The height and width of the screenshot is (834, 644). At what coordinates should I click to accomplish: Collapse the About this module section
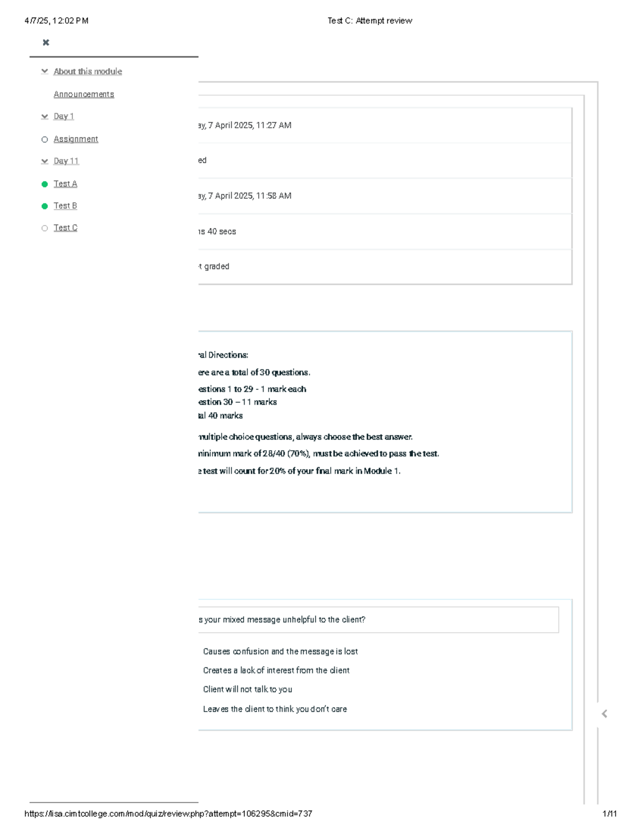click(45, 71)
